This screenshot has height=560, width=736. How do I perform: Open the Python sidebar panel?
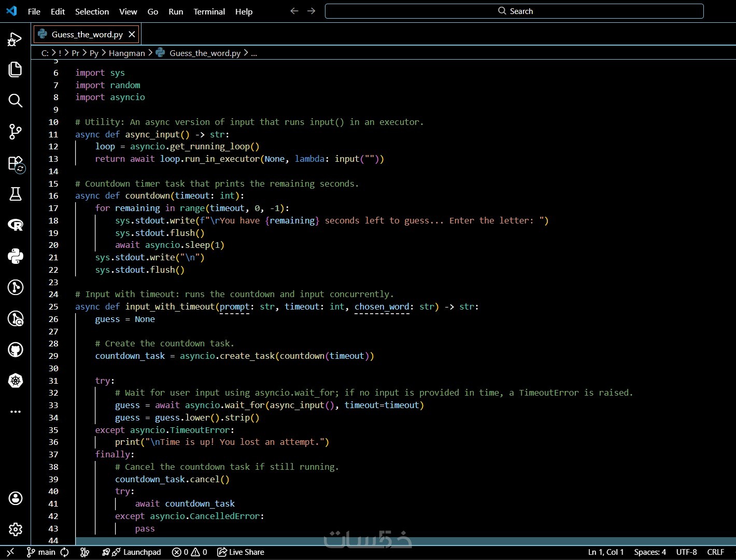click(15, 256)
